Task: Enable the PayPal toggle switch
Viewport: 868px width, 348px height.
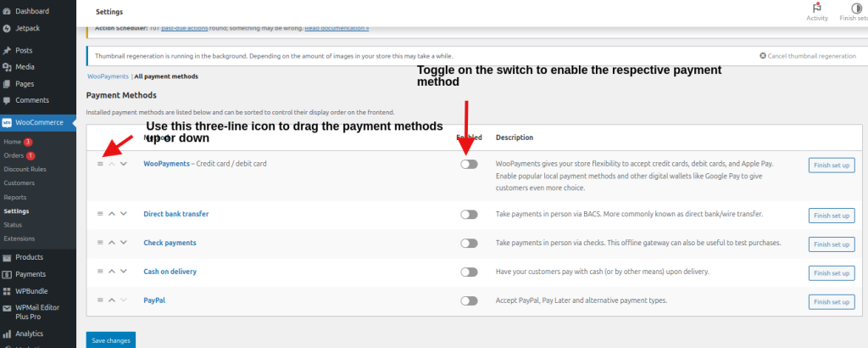Action: (469, 301)
